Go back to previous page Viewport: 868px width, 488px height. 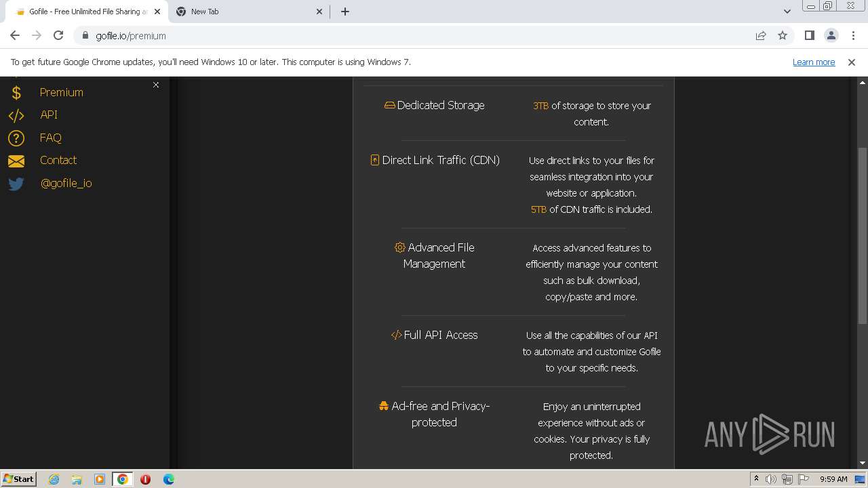(15, 35)
